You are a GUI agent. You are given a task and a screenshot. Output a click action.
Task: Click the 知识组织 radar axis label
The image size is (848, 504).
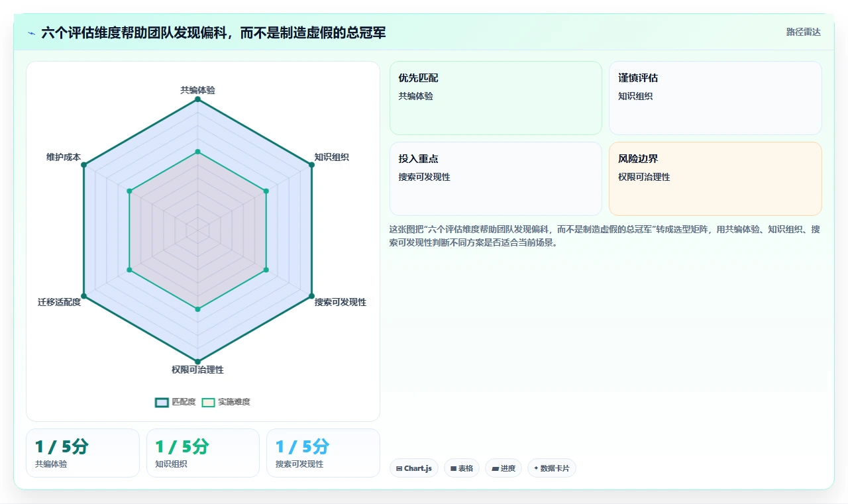pos(331,157)
